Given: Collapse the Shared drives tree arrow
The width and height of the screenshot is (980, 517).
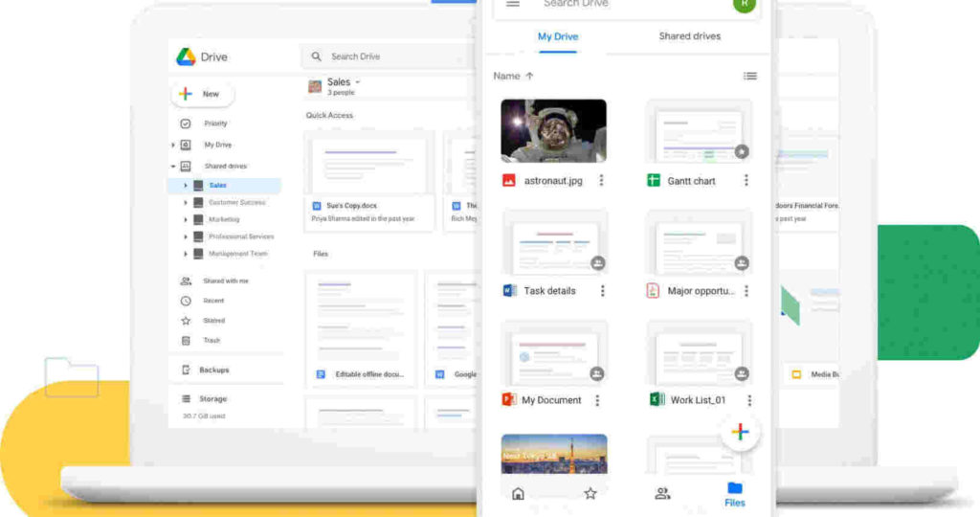Looking at the screenshot, I should (173, 167).
